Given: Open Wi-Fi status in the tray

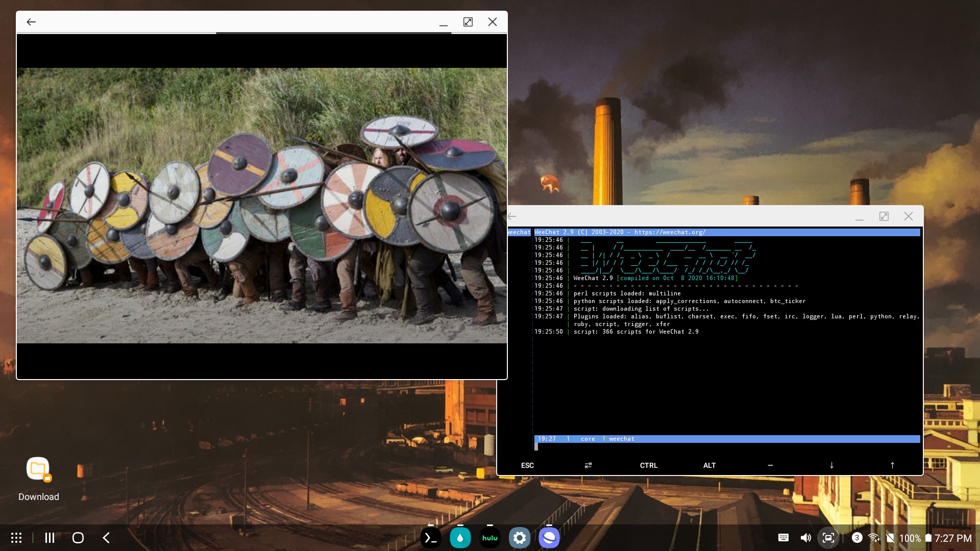Looking at the screenshot, I should pyautogui.click(x=874, y=538).
